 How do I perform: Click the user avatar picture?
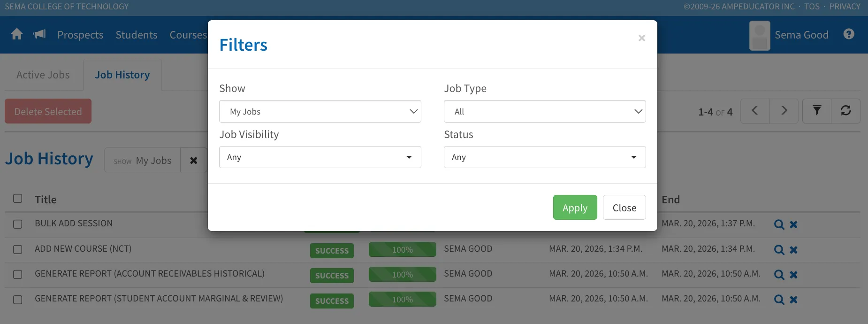point(760,35)
